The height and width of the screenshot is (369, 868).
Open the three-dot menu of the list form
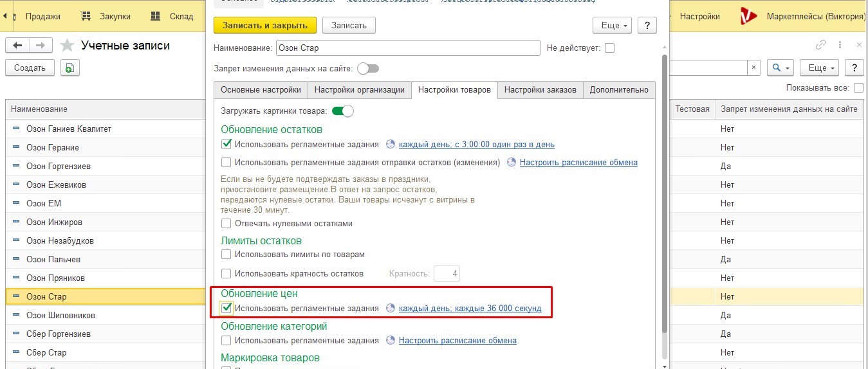840,45
